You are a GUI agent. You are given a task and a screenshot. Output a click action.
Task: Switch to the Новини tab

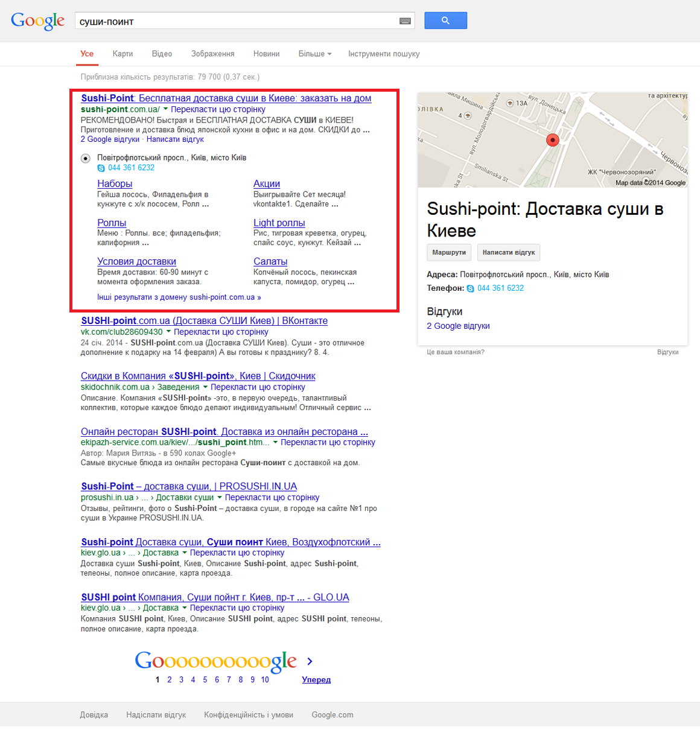tap(266, 54)
